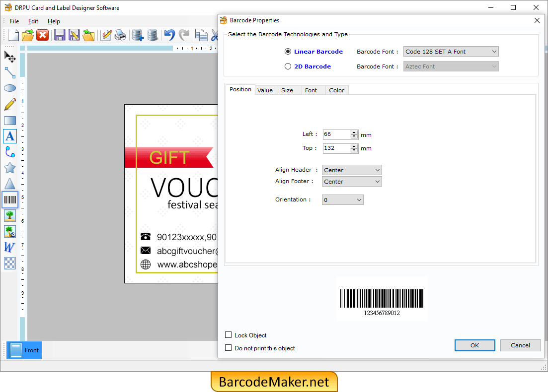Viewport: 548px width, 392px height.
Task: Increase the Left value with up arrow
Action: pyautogui.click(x=354, y=132)
